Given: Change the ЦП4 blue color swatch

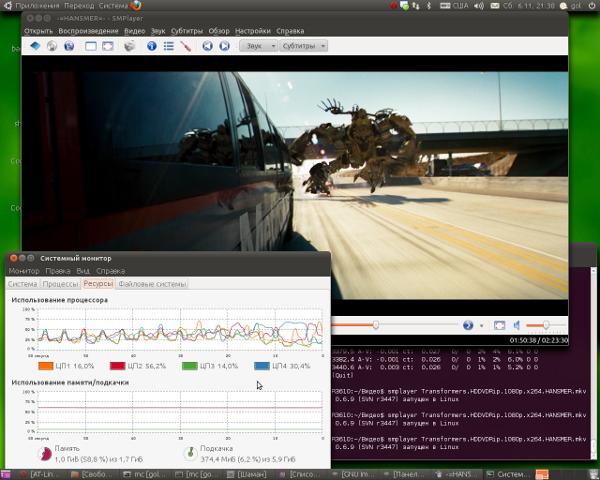Looking at the screenshot, I should point(262,366).
